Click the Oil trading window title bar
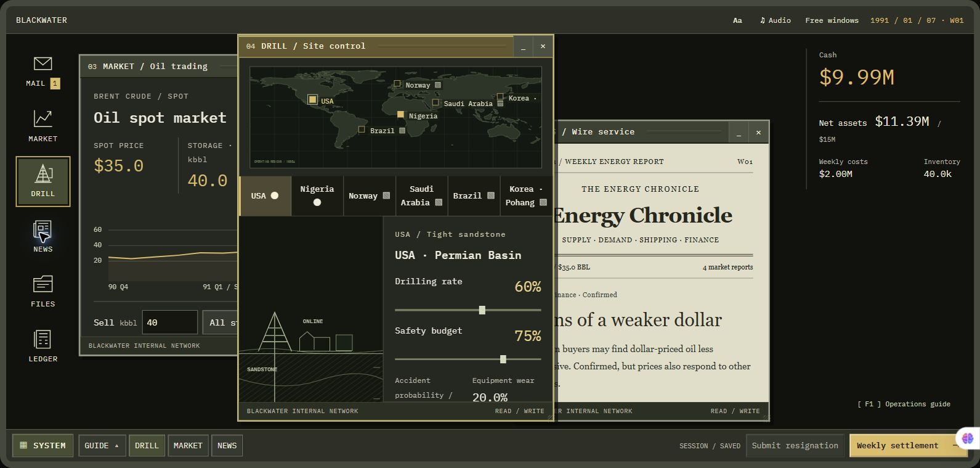980x468 pixels. [159, 66]
